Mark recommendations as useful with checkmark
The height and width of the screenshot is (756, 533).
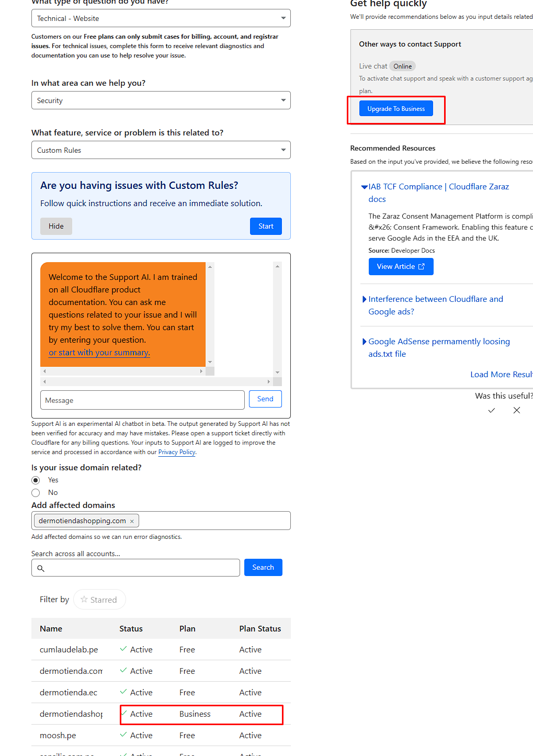(x=491, y=411)
